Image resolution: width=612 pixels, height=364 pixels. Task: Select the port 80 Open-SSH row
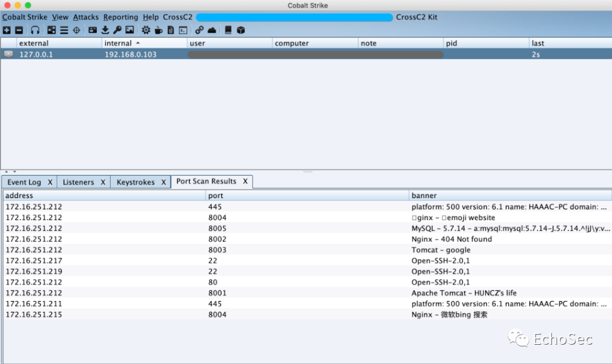point(308,282)
